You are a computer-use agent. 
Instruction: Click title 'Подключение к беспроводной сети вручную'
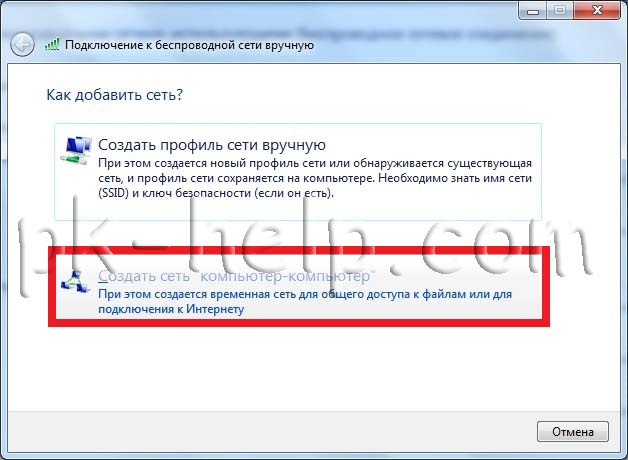point(189,45)
